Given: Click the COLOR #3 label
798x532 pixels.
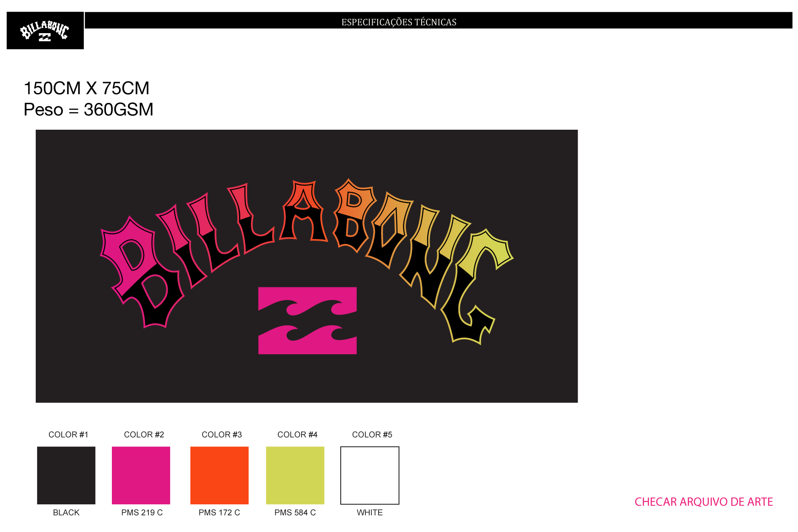Looking at the screenshot, I should pos(222,435).
